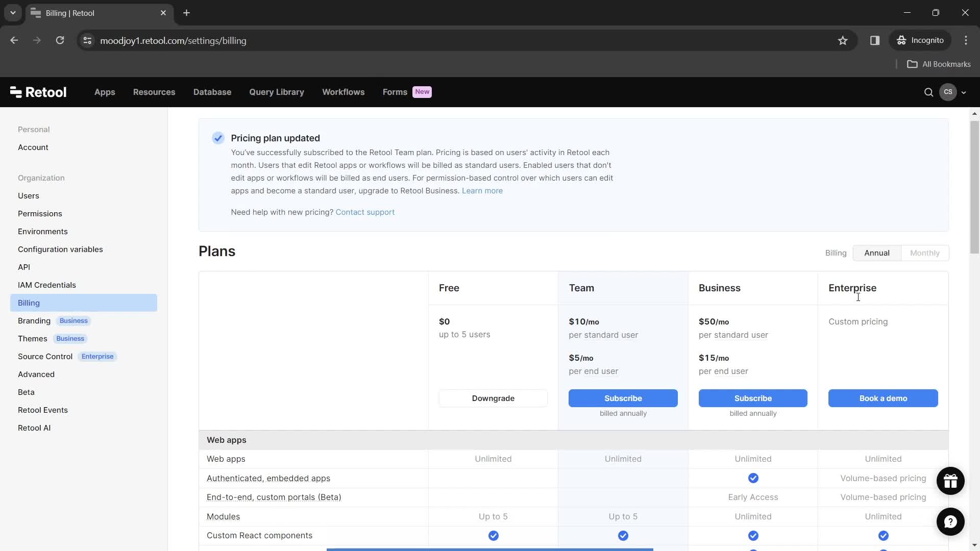Click the 'Early Access' cell under Business
Viewport: 980px width, 551px height.
[753, 497]
